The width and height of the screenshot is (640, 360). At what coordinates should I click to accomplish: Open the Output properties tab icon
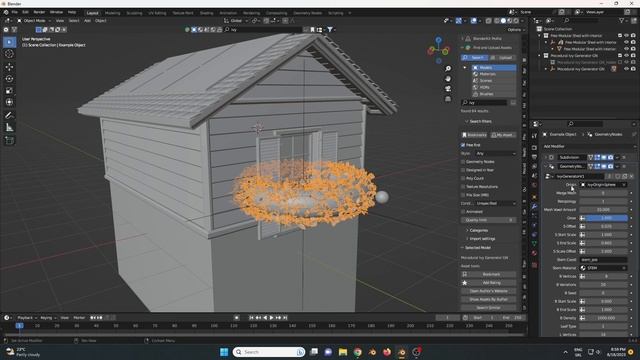(x=534, y=157)
